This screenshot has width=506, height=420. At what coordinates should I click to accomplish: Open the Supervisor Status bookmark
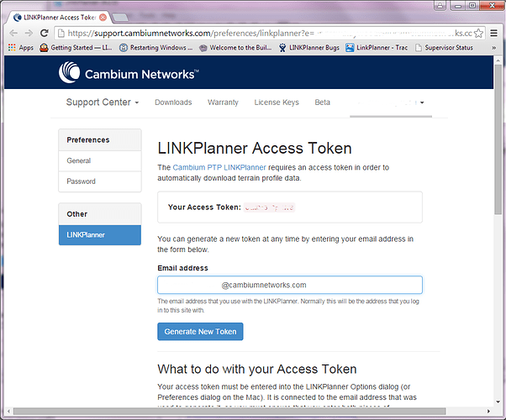pyautogui.click(x=444, y=48)
